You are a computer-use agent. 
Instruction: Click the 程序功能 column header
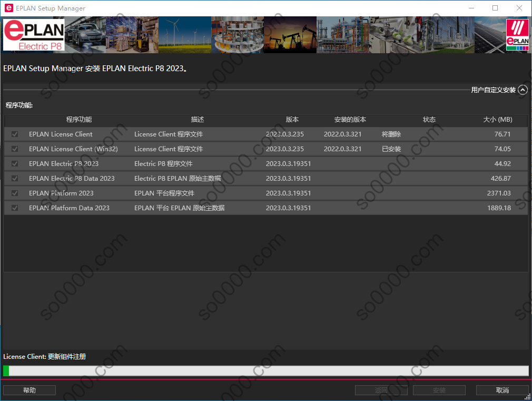tap(79, 120)
